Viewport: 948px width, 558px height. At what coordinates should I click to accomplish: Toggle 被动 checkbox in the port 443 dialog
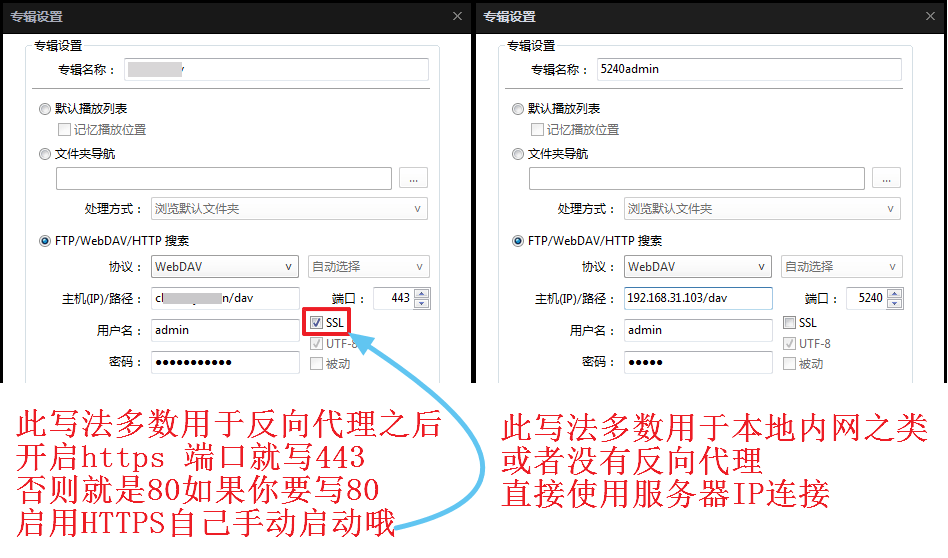(317, 364)
